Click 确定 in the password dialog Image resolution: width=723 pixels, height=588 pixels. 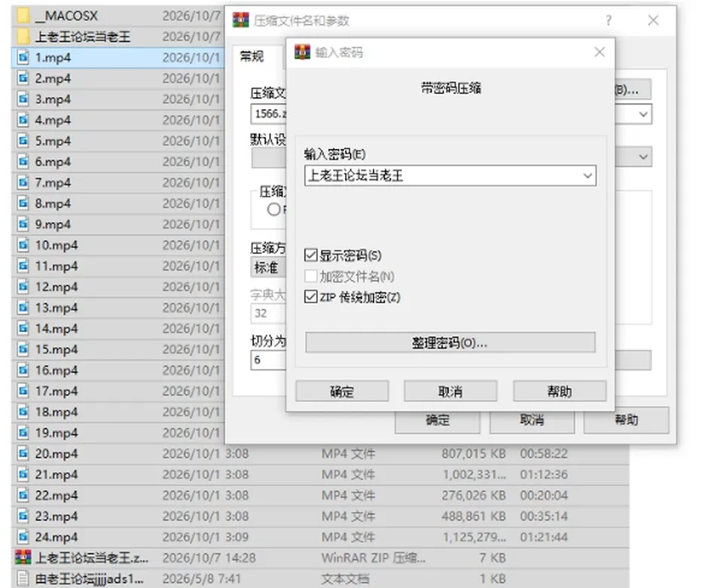click(342, 391)
